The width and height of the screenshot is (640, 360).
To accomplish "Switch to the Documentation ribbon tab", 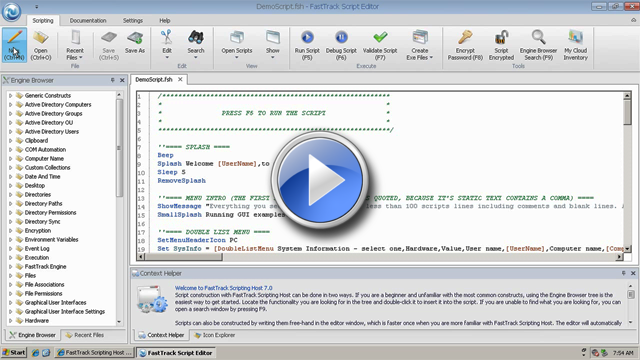I will pos(88,20).
